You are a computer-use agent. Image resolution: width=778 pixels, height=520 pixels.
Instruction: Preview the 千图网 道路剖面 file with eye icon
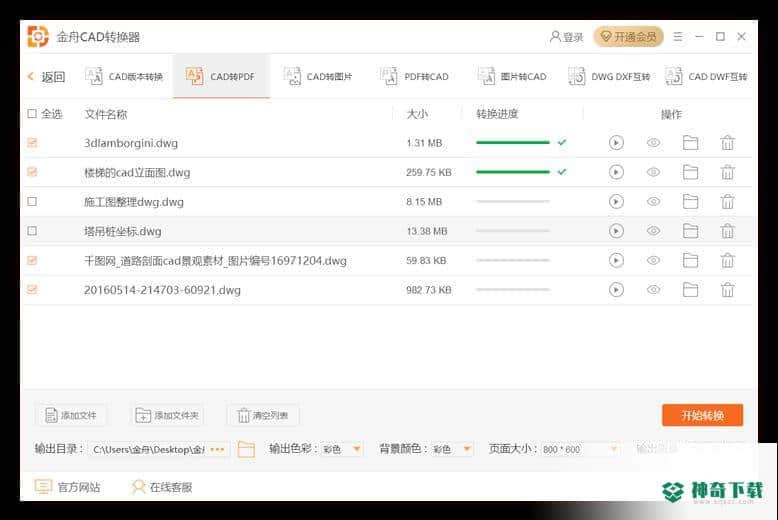tap(653, 260)
